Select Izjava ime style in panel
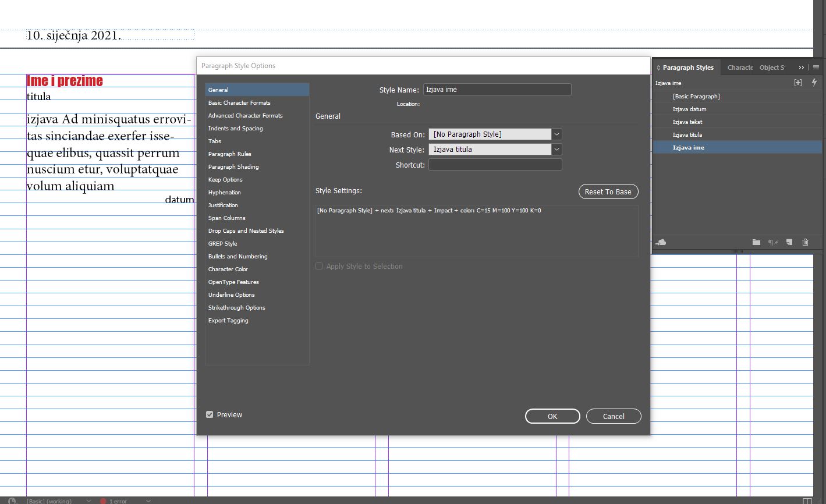Screen dimensions: 826x504 738,147
